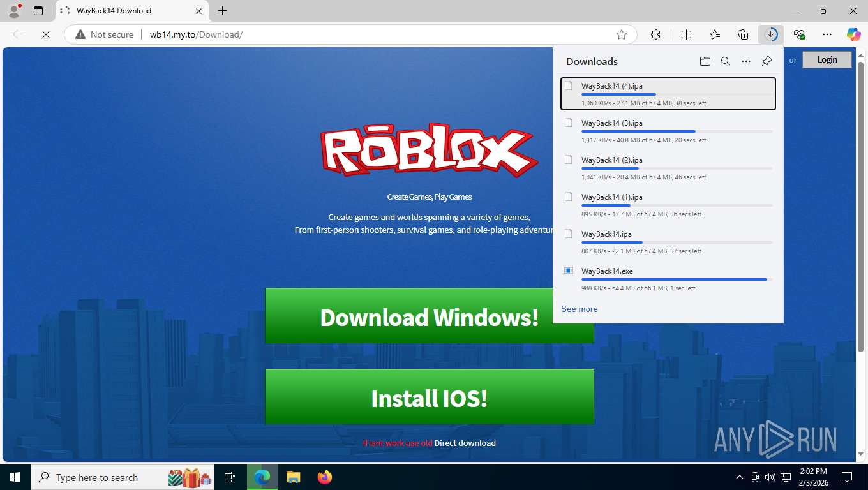This screenshot has width=868, height=490.
Task: Open Edge Settings and more menu
Action: pyautogui.click(x=827, y=34)
